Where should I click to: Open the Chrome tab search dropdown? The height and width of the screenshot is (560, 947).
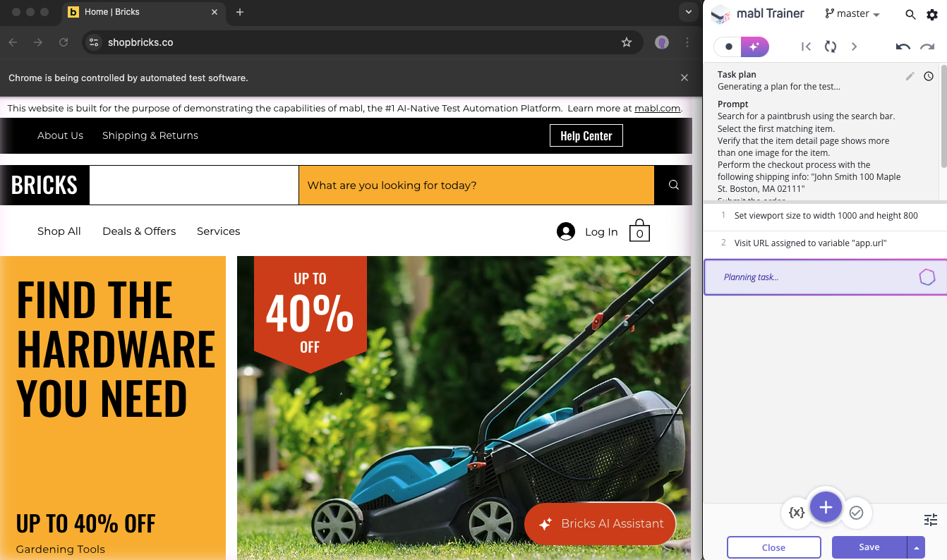(x=688, y=12)
